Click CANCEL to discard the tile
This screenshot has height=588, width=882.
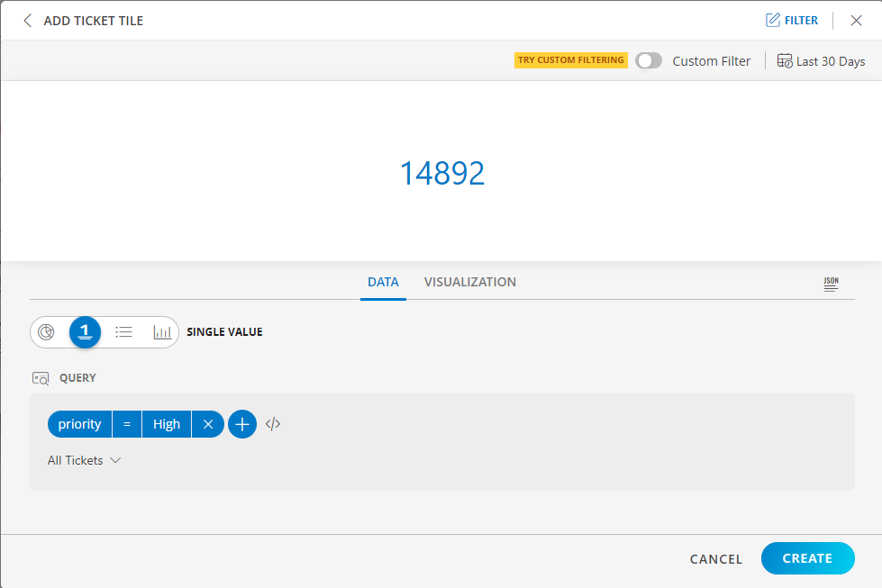click(x=715, y=558)
